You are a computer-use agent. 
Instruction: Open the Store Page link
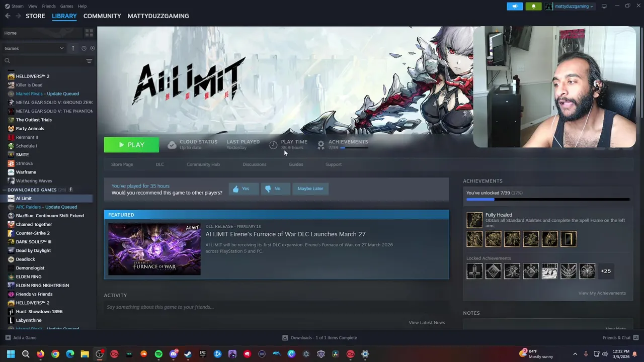pos(122,164)
